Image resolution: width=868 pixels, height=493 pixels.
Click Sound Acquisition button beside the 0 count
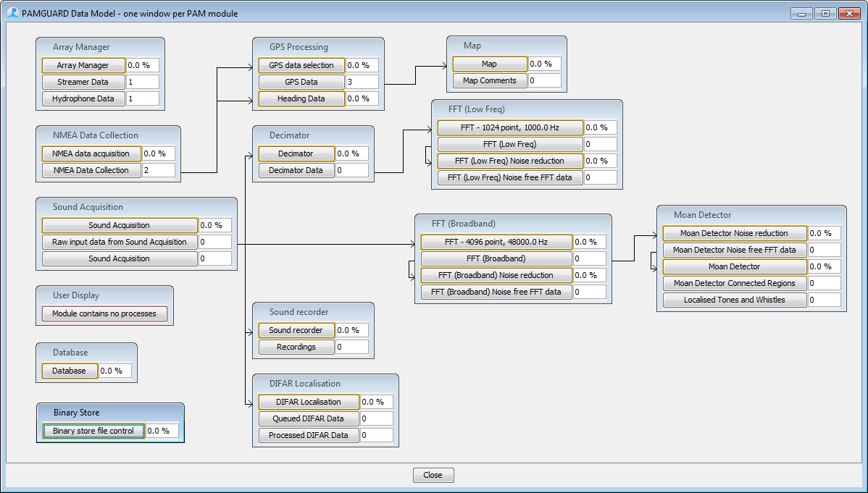(x=119, y=258)
